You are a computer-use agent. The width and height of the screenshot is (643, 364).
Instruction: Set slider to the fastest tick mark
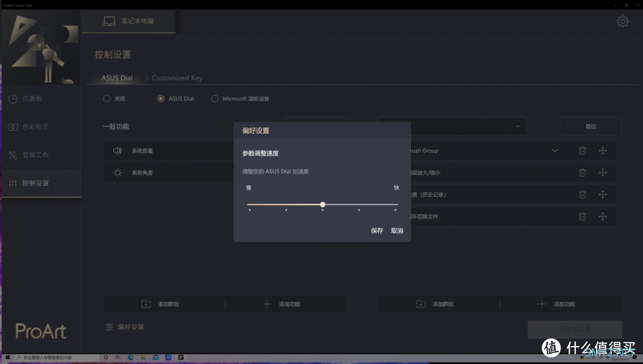tap(395, 210)
